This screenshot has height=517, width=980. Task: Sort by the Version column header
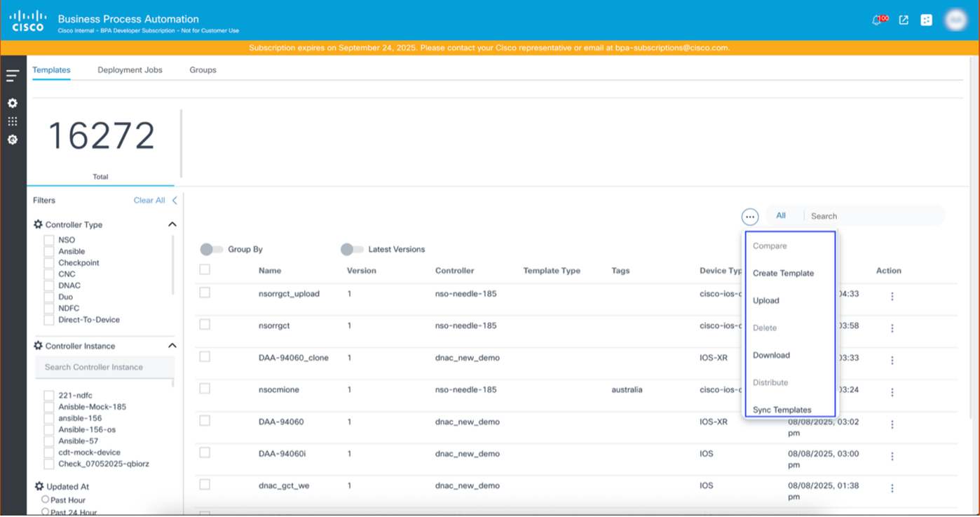(x=362, y=271)
